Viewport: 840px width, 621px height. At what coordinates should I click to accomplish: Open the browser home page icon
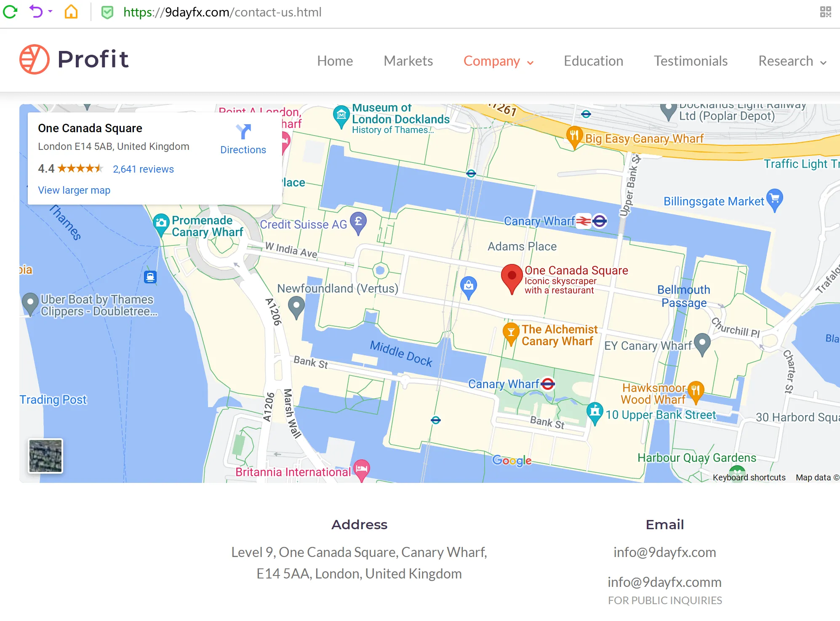pyautogui.click(x=71, y=12)
